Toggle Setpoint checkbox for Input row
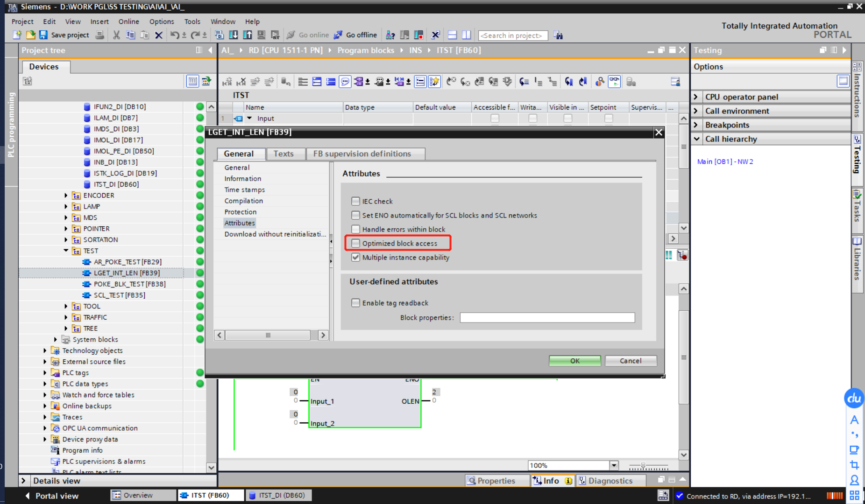This screenshot has height=504, width=865. coord(609,119)
